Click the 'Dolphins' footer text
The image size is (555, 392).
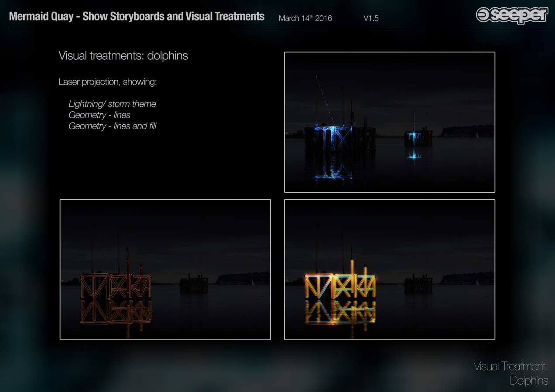[529, 381]
